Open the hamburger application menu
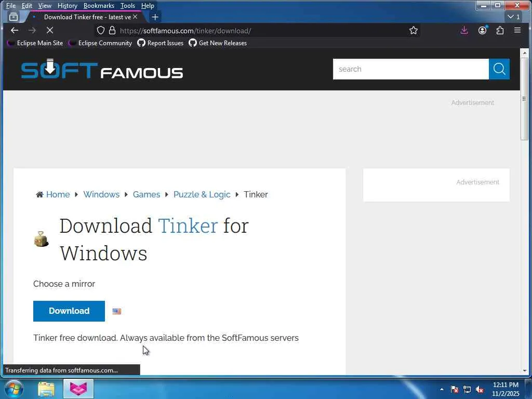The width and height of the screenshot is (532, 399). 517,30
